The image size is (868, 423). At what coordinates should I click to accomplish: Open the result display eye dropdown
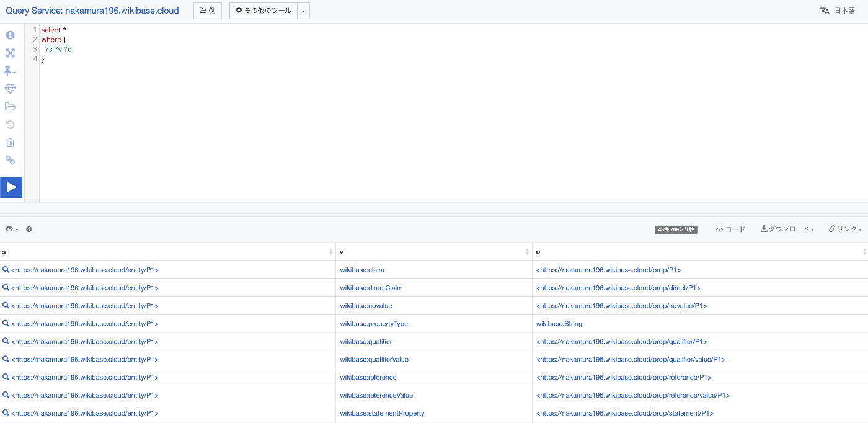point(11,229)
